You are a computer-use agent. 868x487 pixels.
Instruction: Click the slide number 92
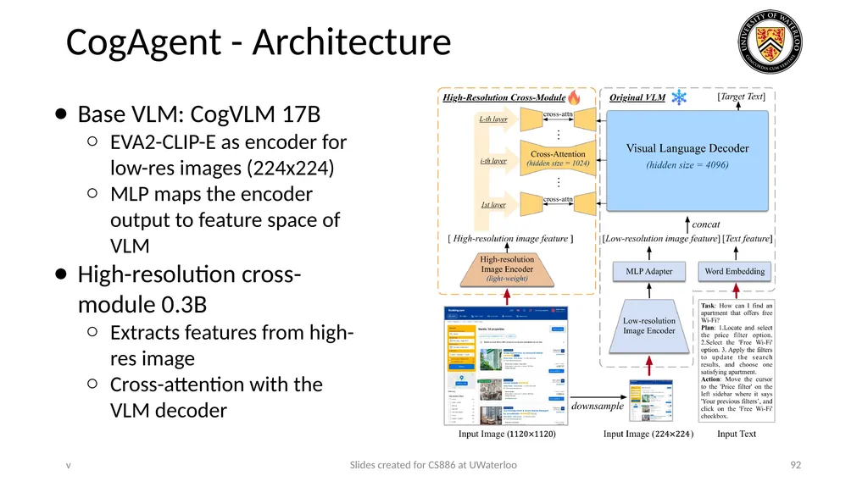pyautogui.click(x=795, y=465)
